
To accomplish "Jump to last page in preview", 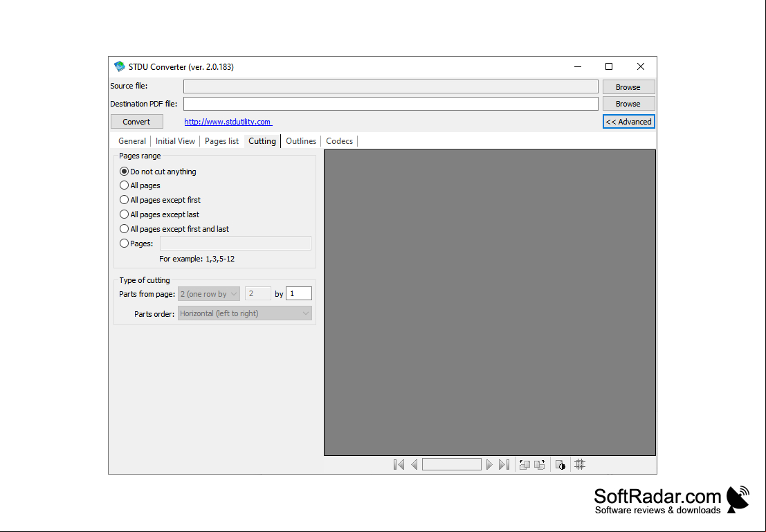I will point(504,465).
